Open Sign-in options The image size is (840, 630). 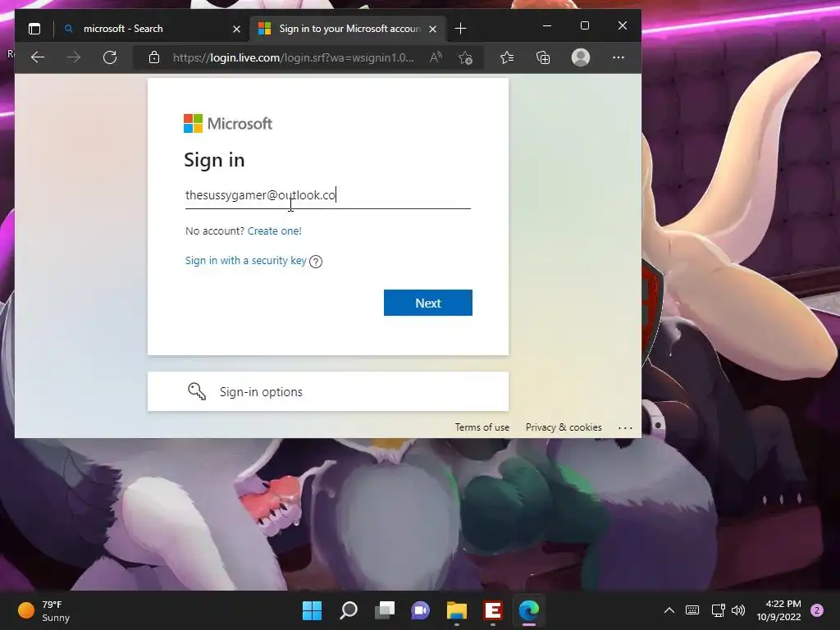click(x=328, y=391)
